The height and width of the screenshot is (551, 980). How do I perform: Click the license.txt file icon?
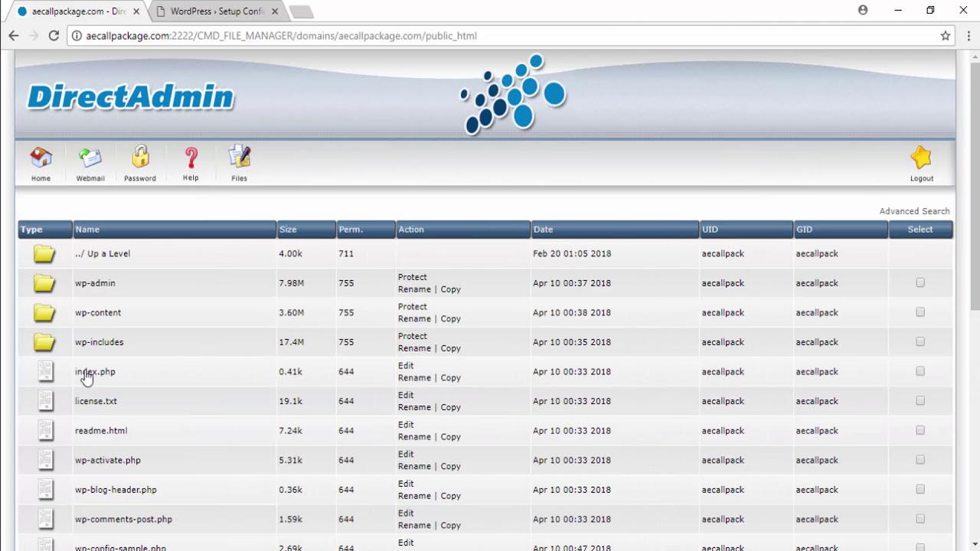46,401
